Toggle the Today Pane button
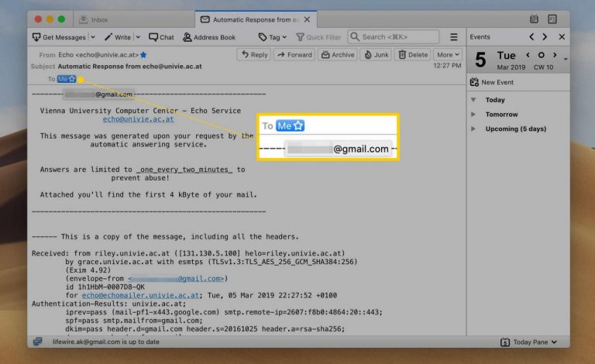 point(528,342)
